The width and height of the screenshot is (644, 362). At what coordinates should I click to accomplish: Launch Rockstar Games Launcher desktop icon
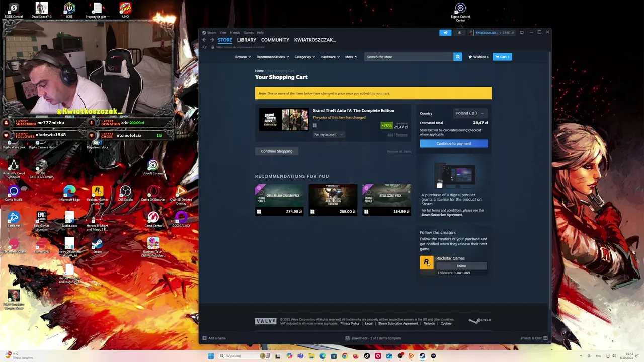[97, 195]
